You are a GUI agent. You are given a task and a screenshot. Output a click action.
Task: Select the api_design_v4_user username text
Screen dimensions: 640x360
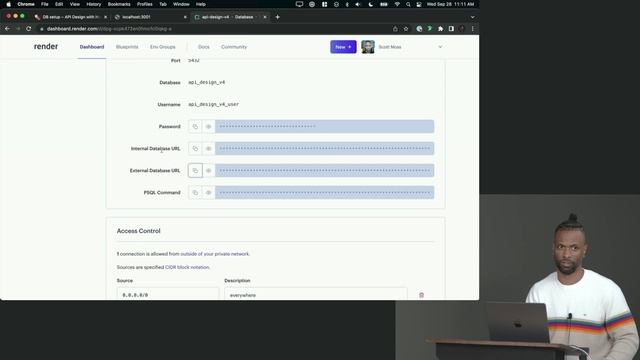[213, 104]
